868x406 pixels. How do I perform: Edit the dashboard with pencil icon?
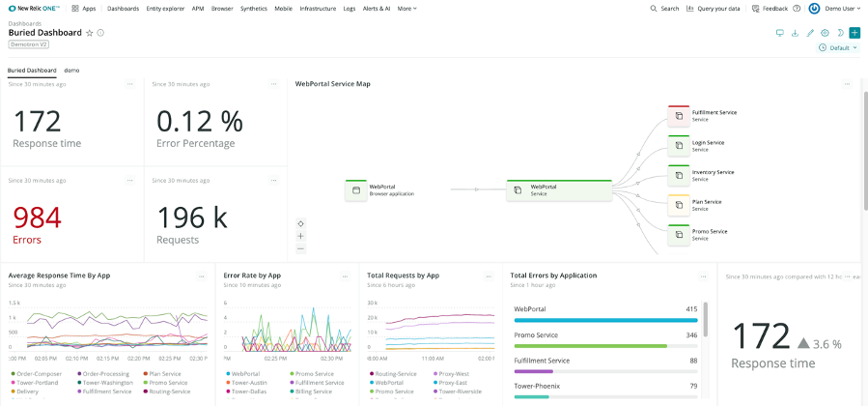pyautogui.click(x=810, y=33)
